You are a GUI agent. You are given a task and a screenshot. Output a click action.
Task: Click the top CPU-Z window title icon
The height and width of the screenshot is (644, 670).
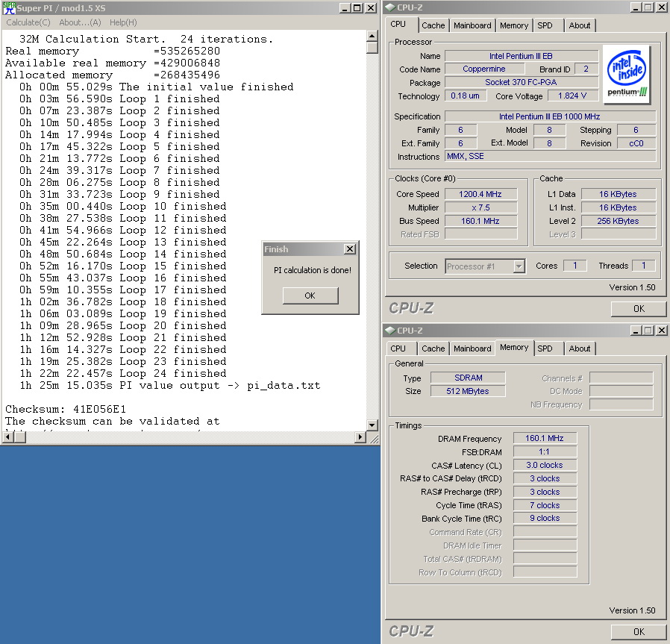tap(390, 7)
